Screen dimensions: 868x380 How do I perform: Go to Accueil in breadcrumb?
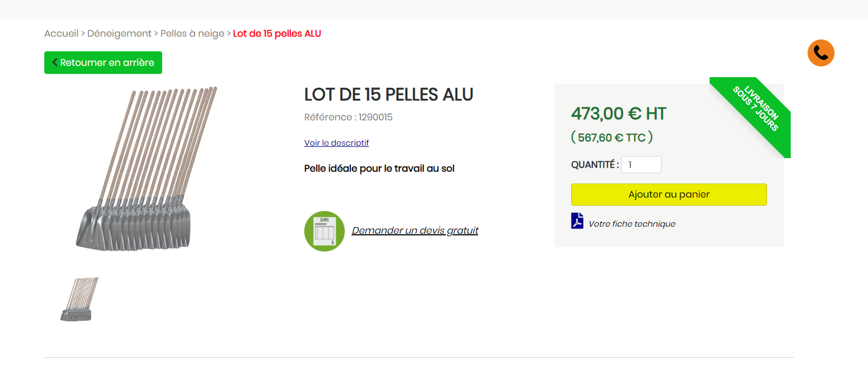pos(61,33)
